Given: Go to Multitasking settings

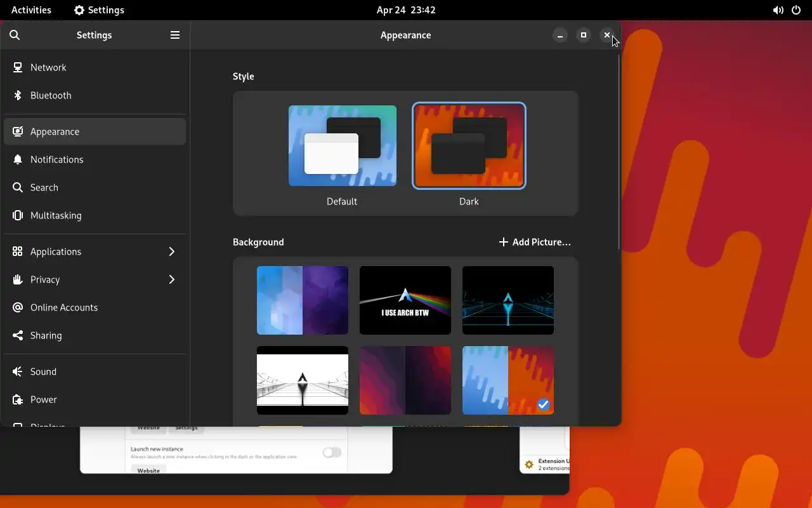Looking at the screenshot, I should coord(95,215).
